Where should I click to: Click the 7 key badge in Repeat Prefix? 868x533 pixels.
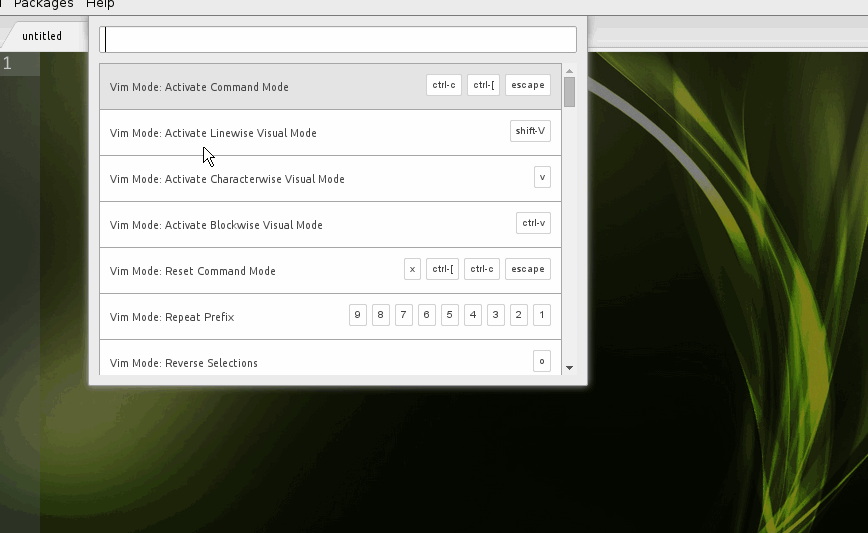(404, 315)
